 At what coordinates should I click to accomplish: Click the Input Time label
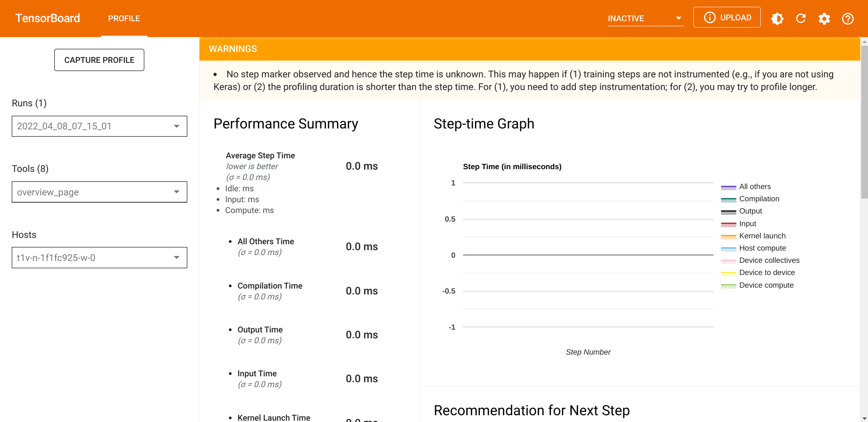pyautogui.click(x=257, y=374)
